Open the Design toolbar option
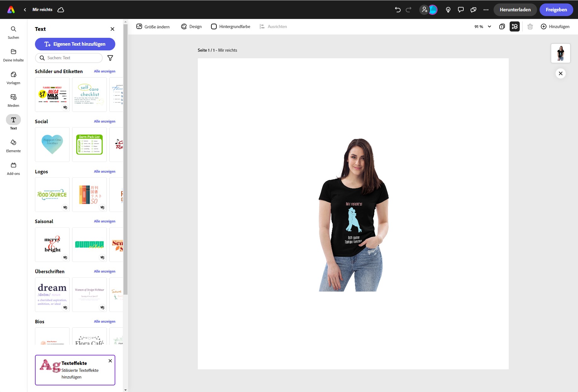Viewport: 578px width, 392px height. point(192,27)
